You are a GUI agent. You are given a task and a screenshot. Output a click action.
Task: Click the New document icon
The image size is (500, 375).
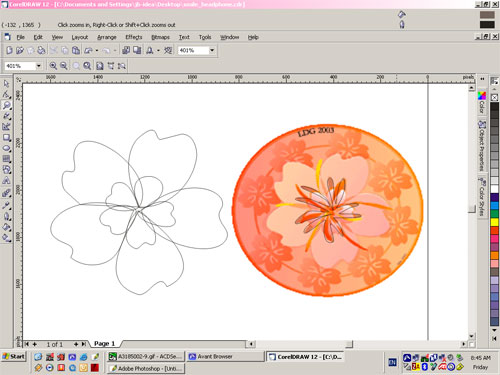(9, 50)
